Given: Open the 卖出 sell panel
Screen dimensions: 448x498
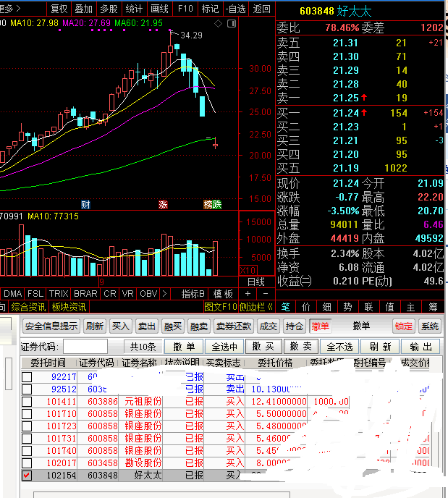Looking at the screenshot, I should point(147,326).
